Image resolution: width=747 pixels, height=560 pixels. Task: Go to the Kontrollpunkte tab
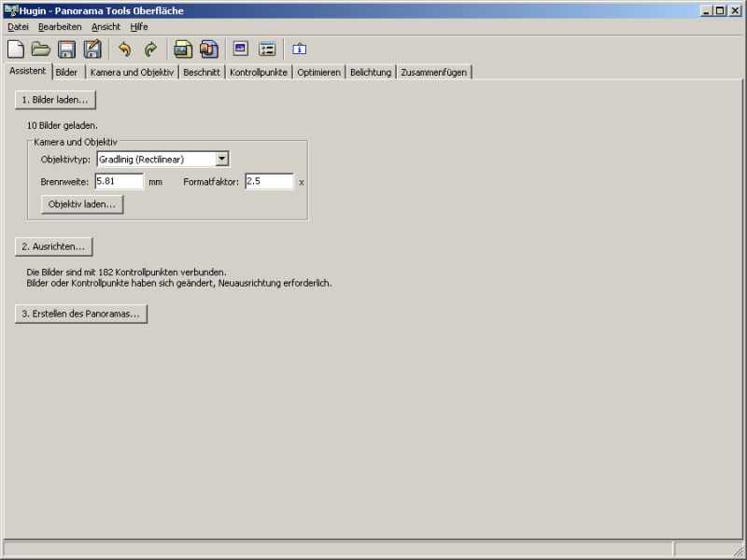(x=259, y=73)
